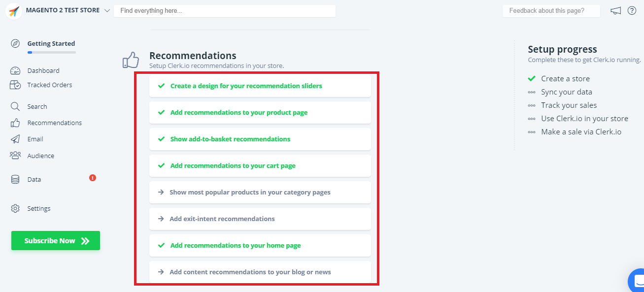644x292 pixels.
Task: Click the help question mark icon
Action: (x=632, y=11)
